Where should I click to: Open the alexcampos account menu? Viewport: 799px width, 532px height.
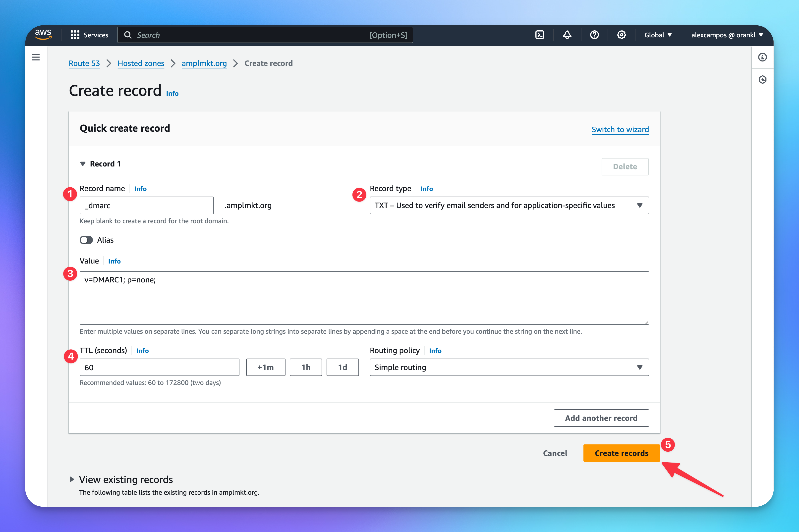[727, 35]
